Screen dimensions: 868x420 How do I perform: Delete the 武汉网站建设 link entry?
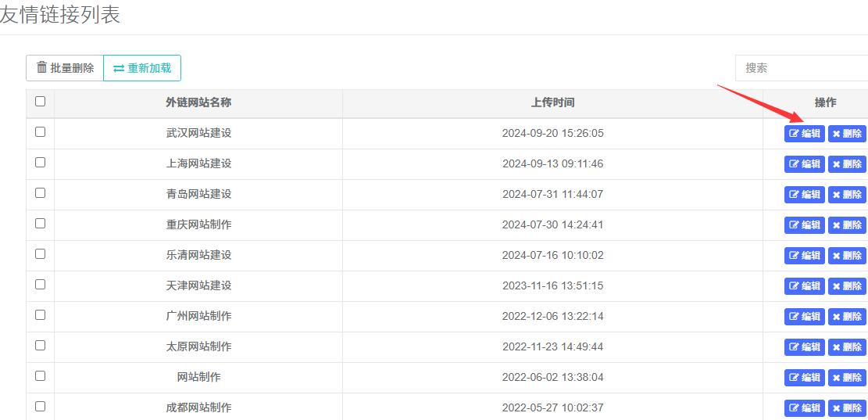click(847, 134)
